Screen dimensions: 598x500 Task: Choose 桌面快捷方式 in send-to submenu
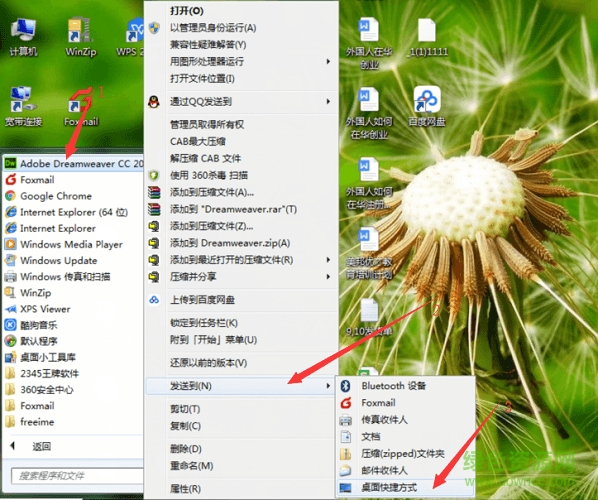pyautogui.click(x=406, y=487)
